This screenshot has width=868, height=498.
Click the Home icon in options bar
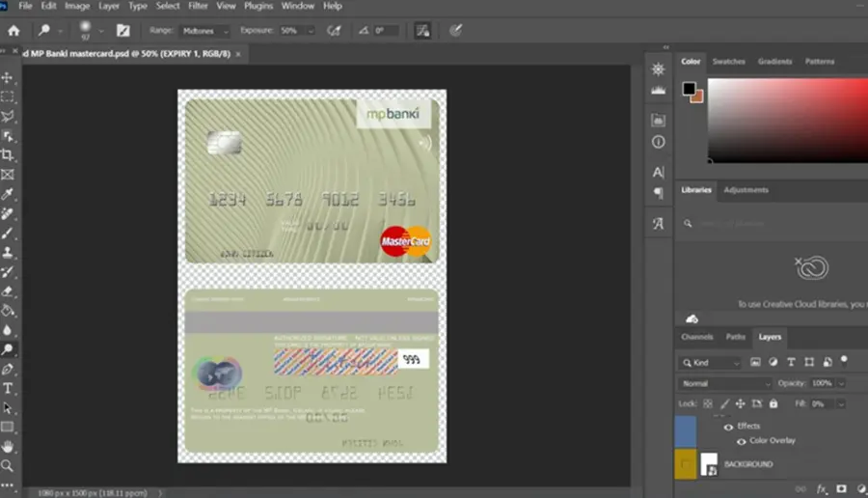[x=14, y=31]
